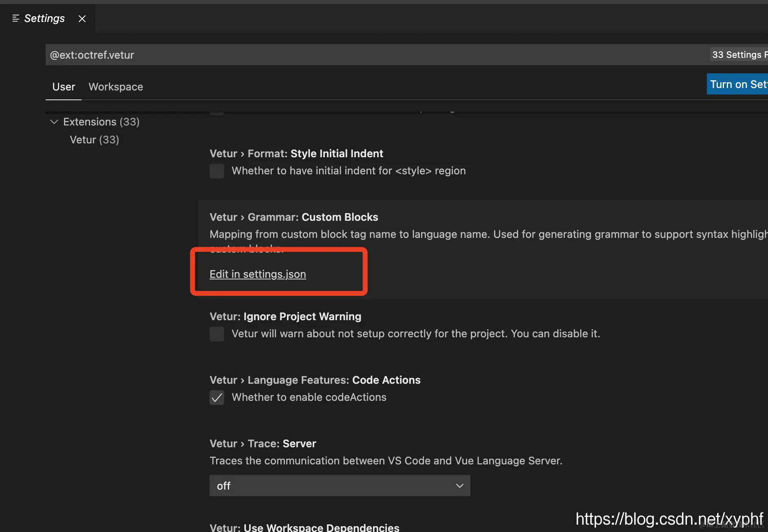Select Vetur (33) in the settings tree
The image size is (768, 532).
click(95, 140)
